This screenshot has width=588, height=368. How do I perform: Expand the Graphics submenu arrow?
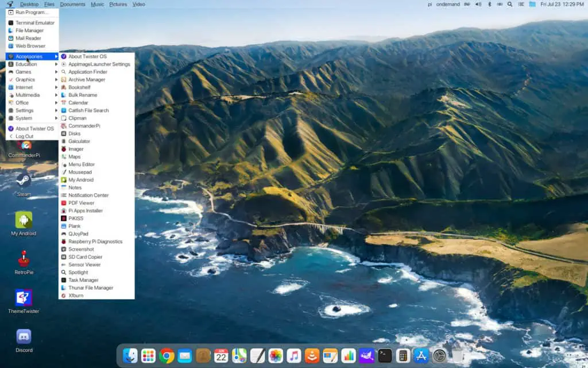pos(56,79)
